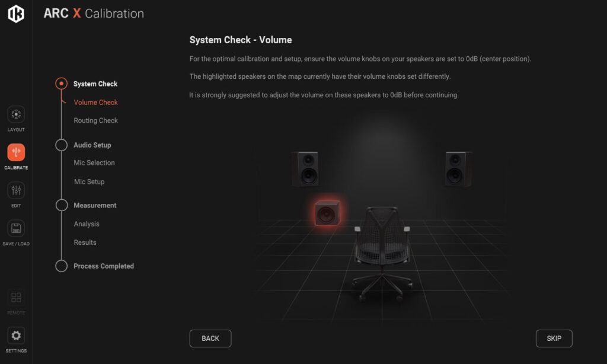This screenshot has width=607, height=364.
Task: Open Settings gear icon
Action: tap(16, 336)
